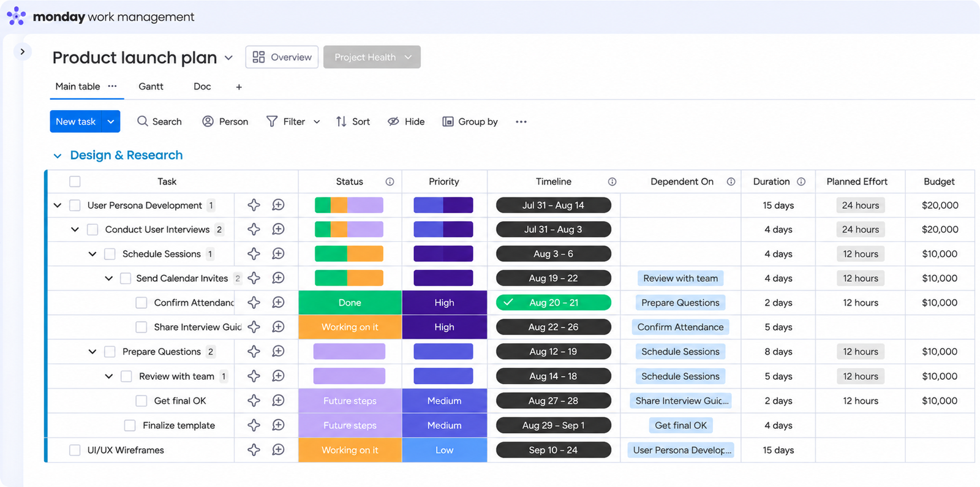Click the monday logo icon

coord(17,16)
